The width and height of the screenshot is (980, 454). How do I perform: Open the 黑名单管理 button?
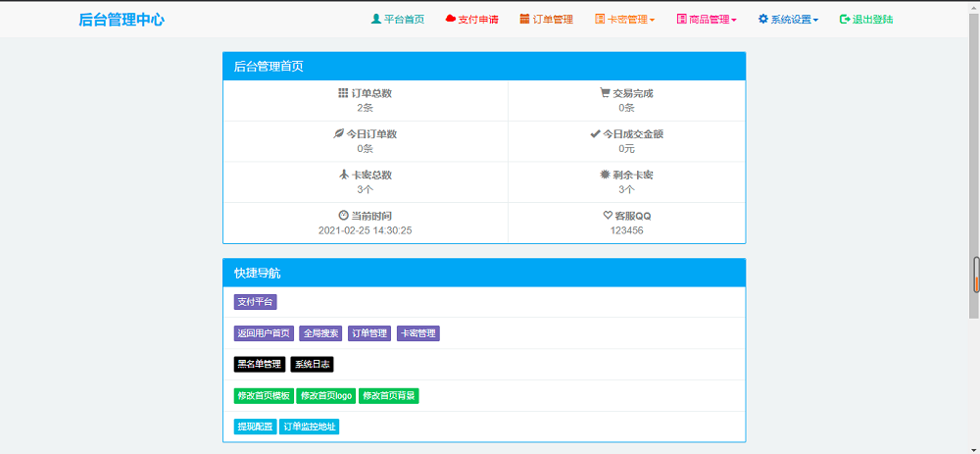(x=260, y=365)
